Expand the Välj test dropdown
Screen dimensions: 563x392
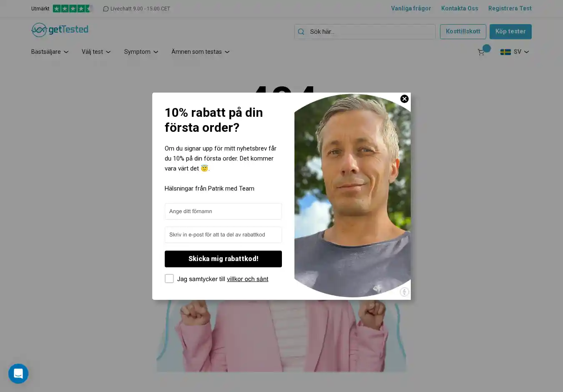click(96, 52)
